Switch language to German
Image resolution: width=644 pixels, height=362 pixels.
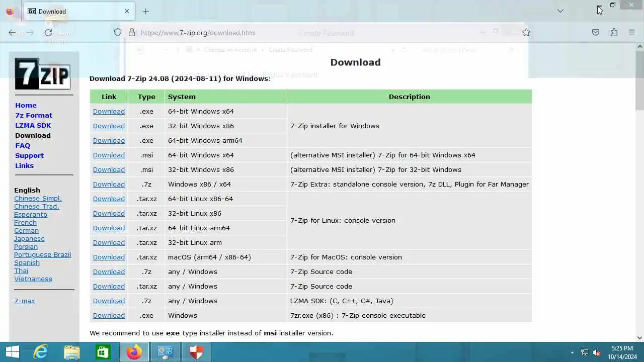[x=26, y=230]
